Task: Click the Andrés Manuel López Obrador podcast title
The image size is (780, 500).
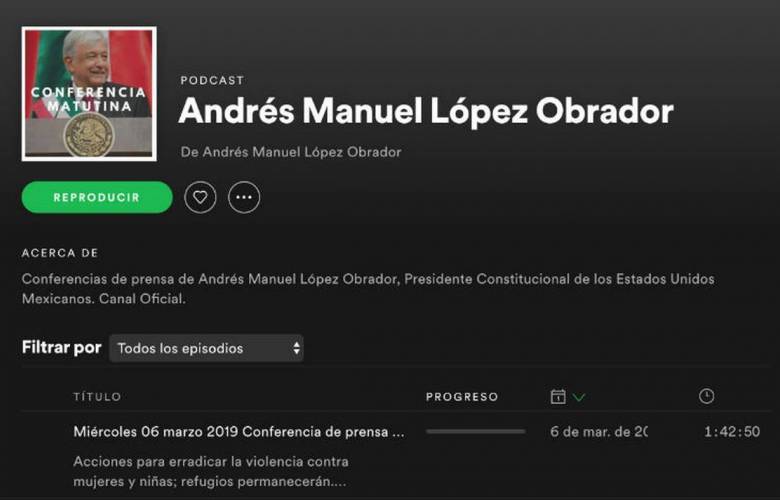Action: [426, 111]
